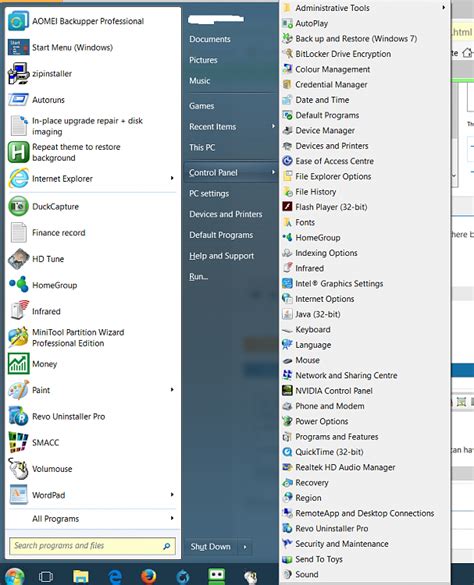
Task: Click Run... in the Start menu
Action: pyautogui.click(x=199, y=276)
